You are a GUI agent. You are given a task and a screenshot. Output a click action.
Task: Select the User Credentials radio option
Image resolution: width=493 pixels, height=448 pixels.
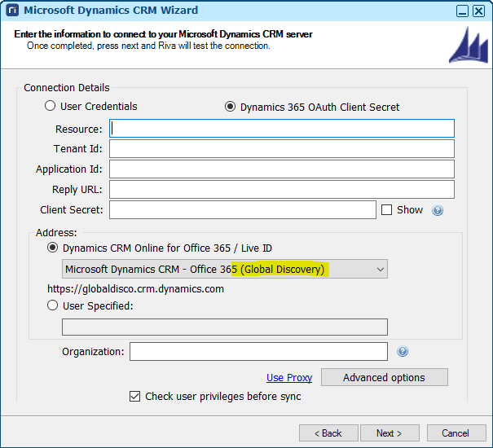click(51, 106)
